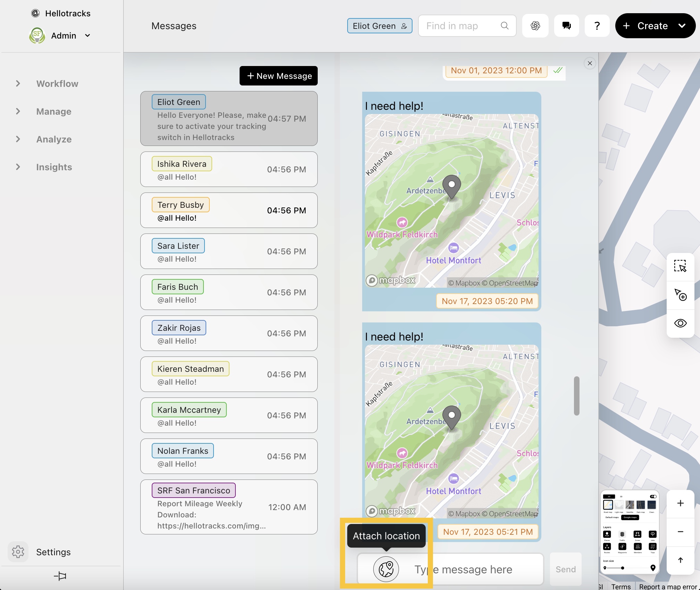Flip the switch at top of map panel

tap(653, 497)
